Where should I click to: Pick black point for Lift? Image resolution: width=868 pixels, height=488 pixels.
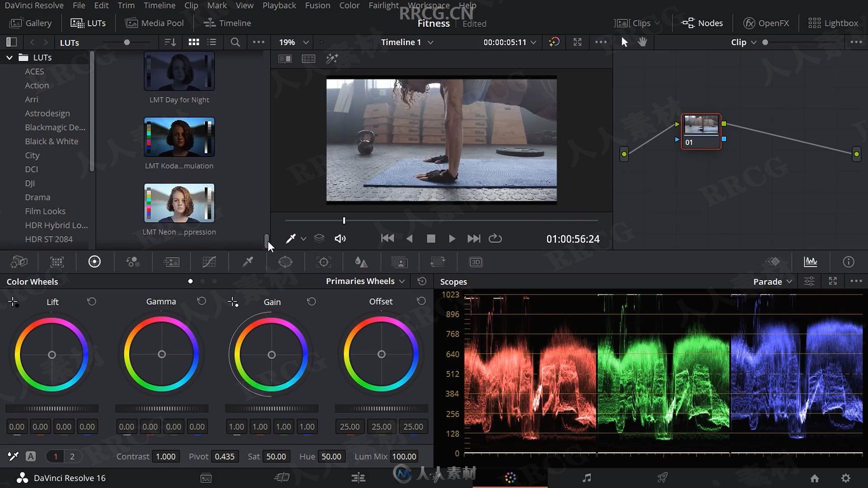coord(13,302)
